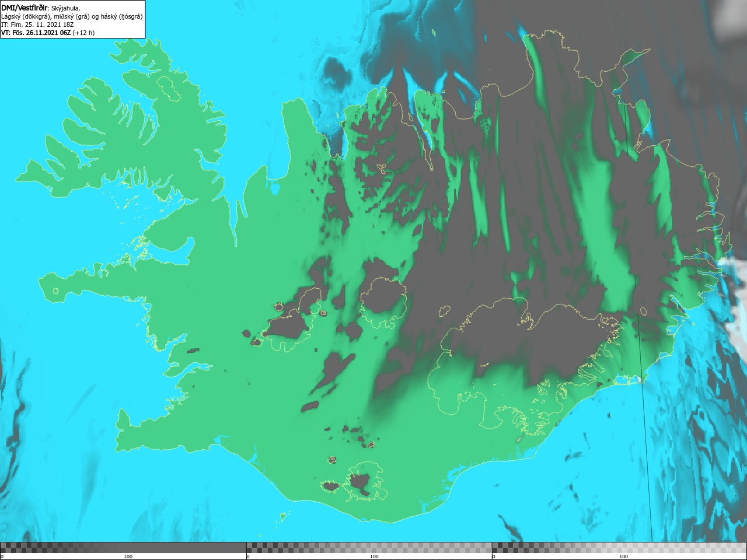Click the 'VT: Fös. 26.11.2021 06Z (+12 h)' line
Screen dimensions: 747x560
tap(48, 33)
